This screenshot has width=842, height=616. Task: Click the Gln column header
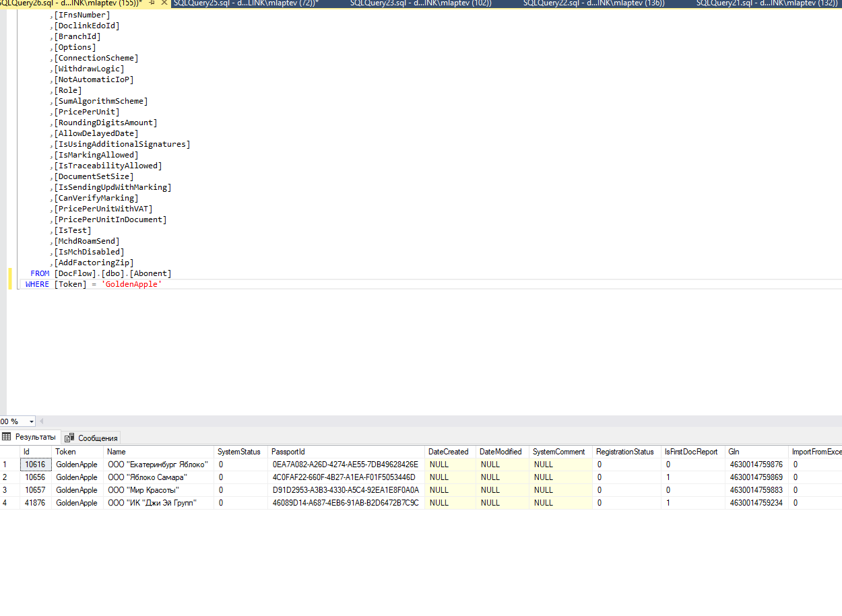(756, 452)
